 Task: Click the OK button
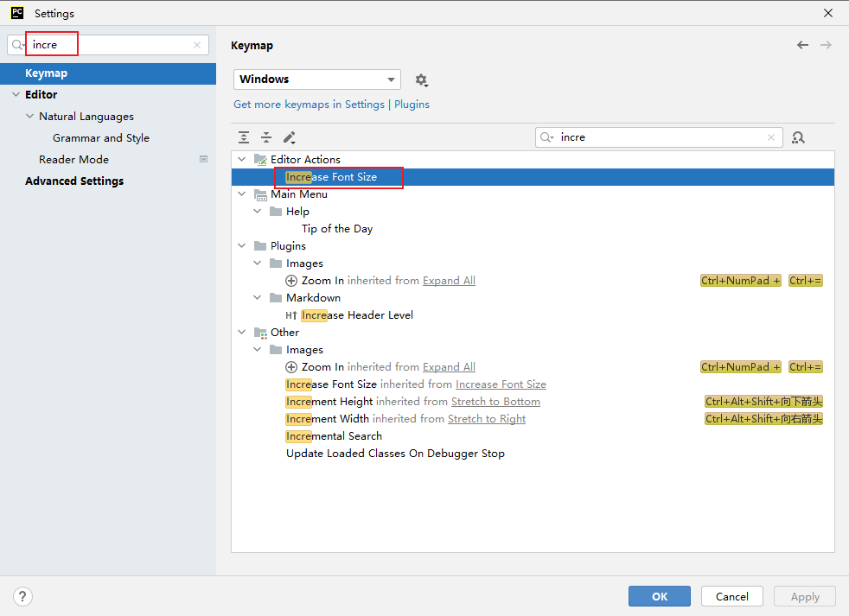click(660, 596)
